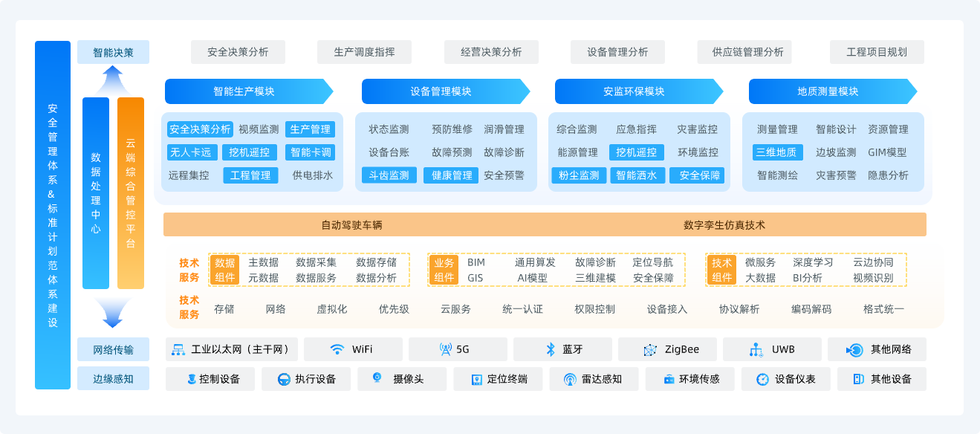Image resolution: width=980 pixels, height=434 pixels.
Task: Click the 供应链管理分析 box
Action: (x=744, y=52)
